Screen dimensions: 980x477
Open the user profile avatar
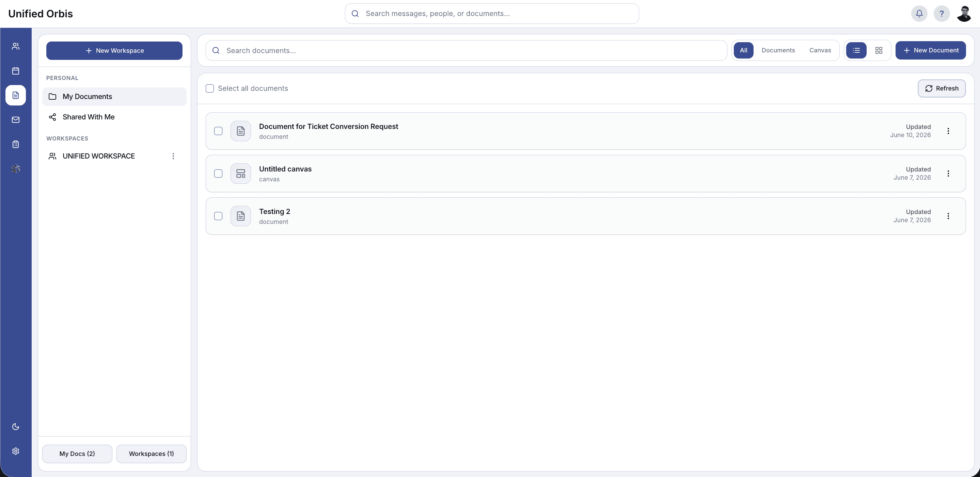(964, 14)
